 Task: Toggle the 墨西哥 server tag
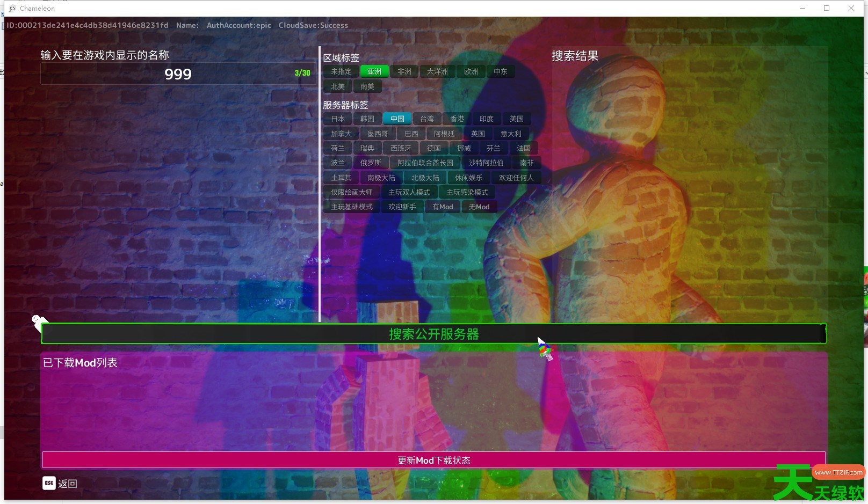click(378, 134)
